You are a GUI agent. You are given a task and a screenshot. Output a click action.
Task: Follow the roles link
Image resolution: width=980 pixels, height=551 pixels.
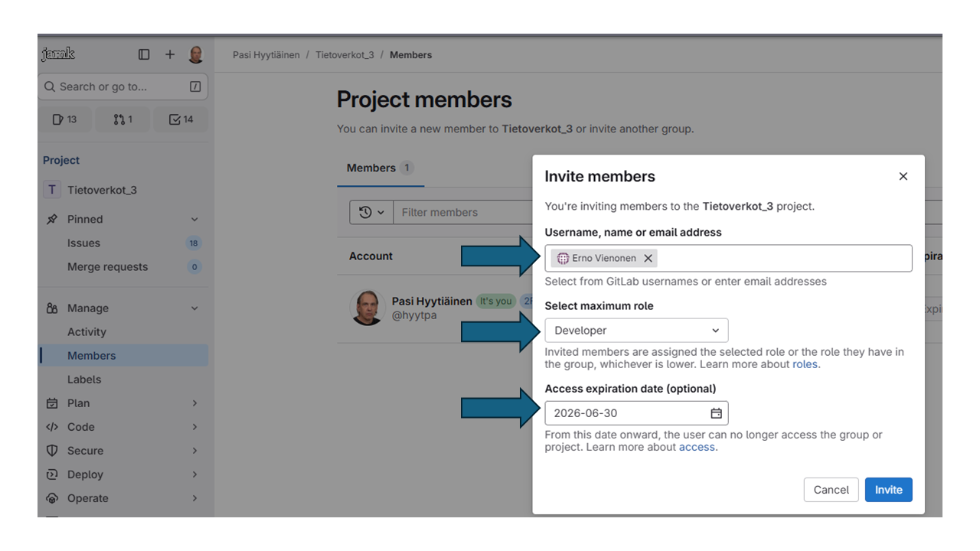(805, 364)
